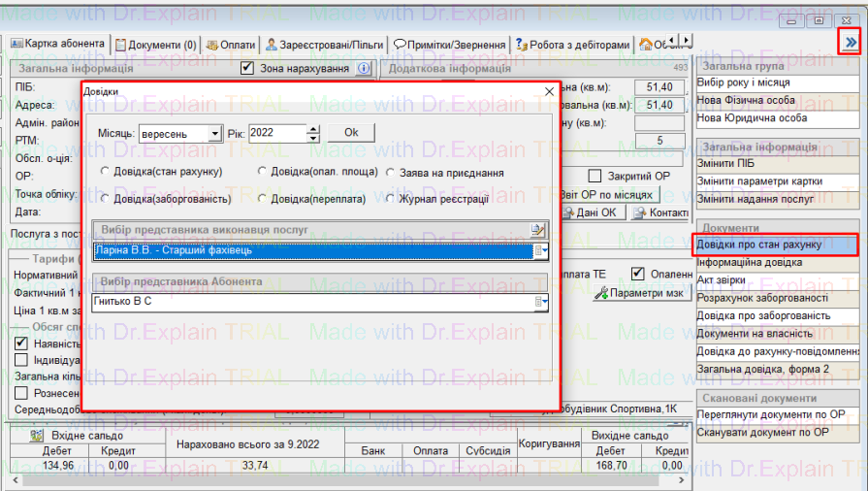Expand the Ларіна В.В. representative dropdown

[x=542, y=251]
